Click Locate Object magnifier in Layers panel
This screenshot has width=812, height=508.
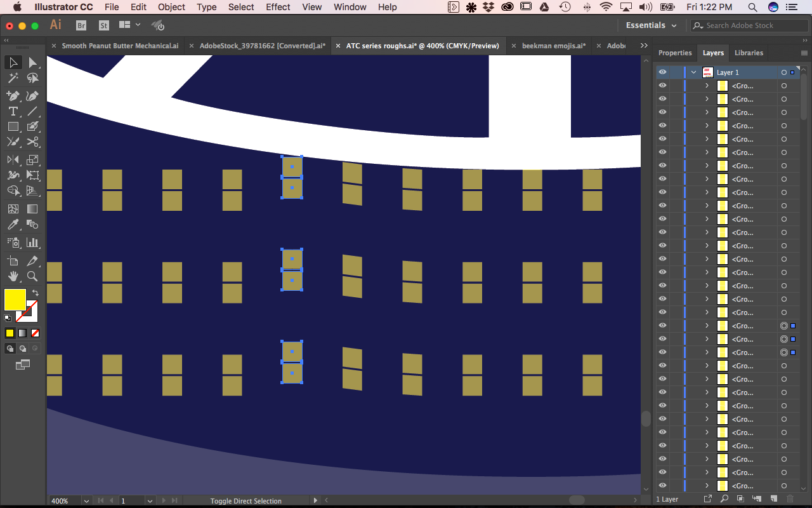(724, 499)
